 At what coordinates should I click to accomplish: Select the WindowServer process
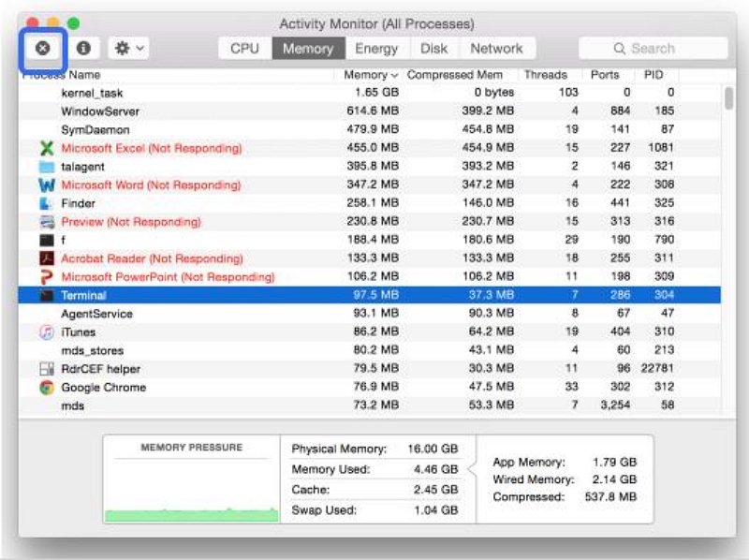coord(100,111)
